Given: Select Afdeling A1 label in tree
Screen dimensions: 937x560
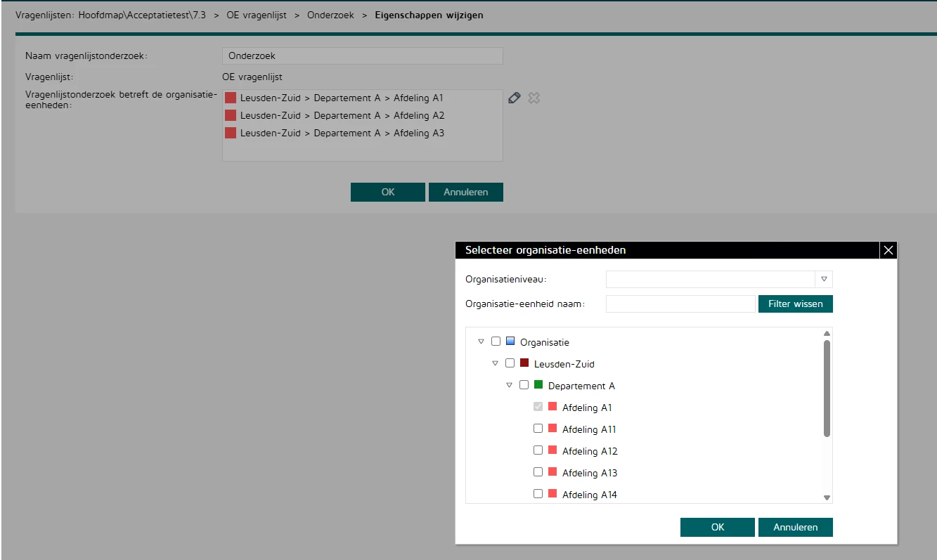Looking at the screenshot, I should (588, 408).
